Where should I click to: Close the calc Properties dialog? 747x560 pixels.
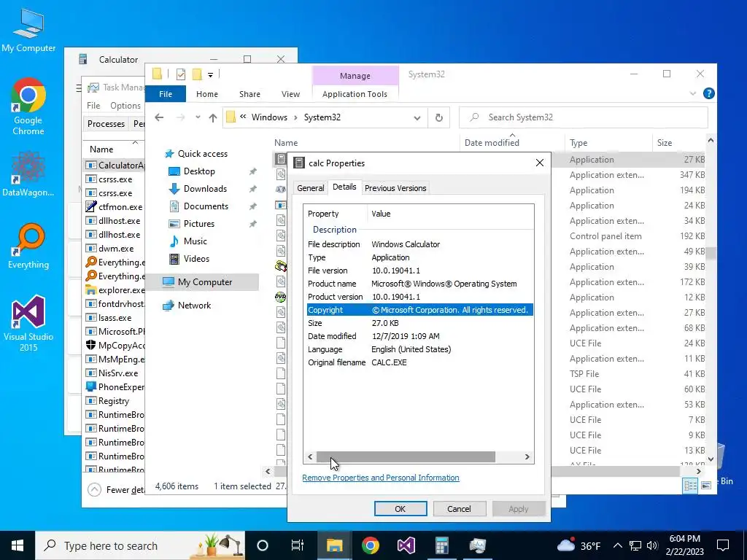tap(539, 163)
